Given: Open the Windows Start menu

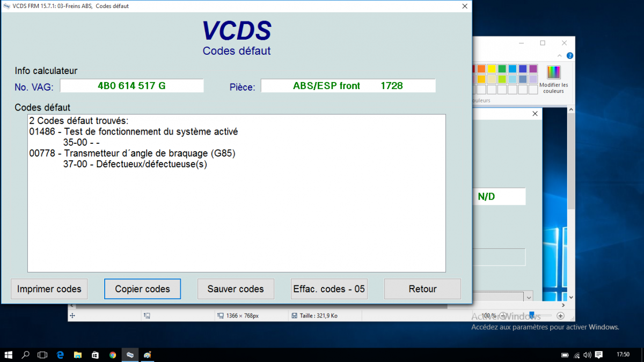Looking at the screenshot, I should pyautogui.click(x=9, y=354).
